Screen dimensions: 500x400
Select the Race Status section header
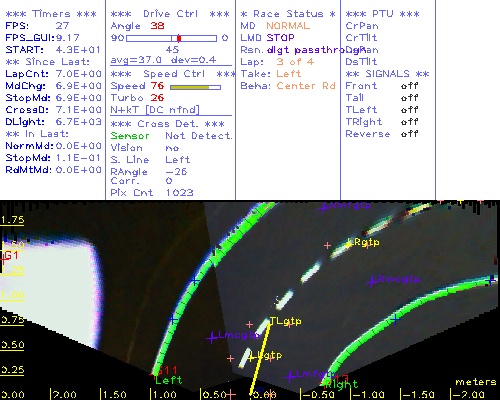click(288, 14)
